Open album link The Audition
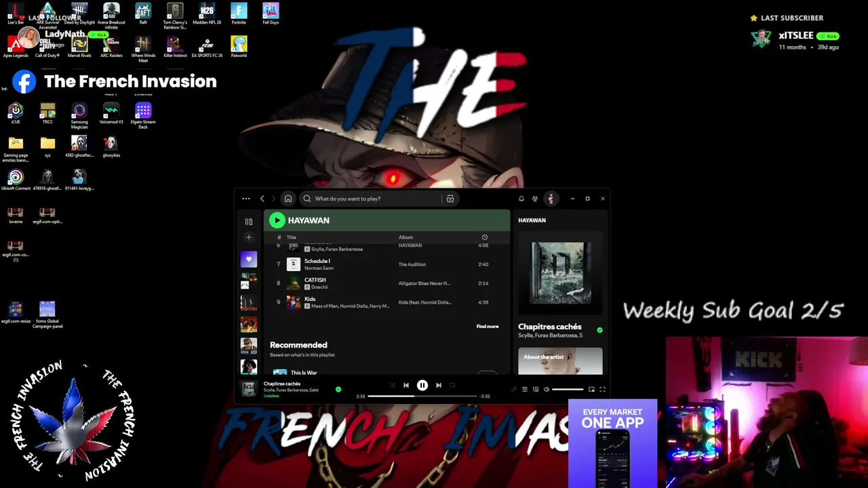 click(412, 264)
